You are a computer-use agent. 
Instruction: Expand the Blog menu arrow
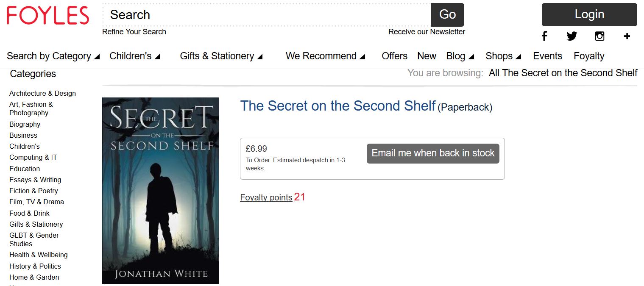coord(471,57)
